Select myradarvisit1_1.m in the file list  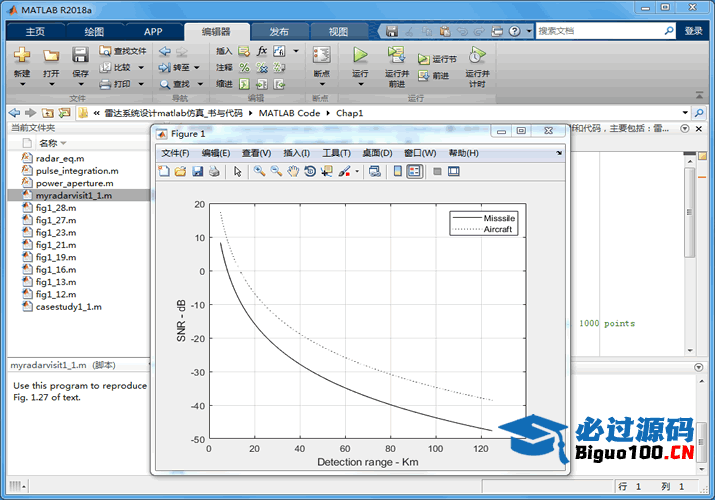(74, 195)
